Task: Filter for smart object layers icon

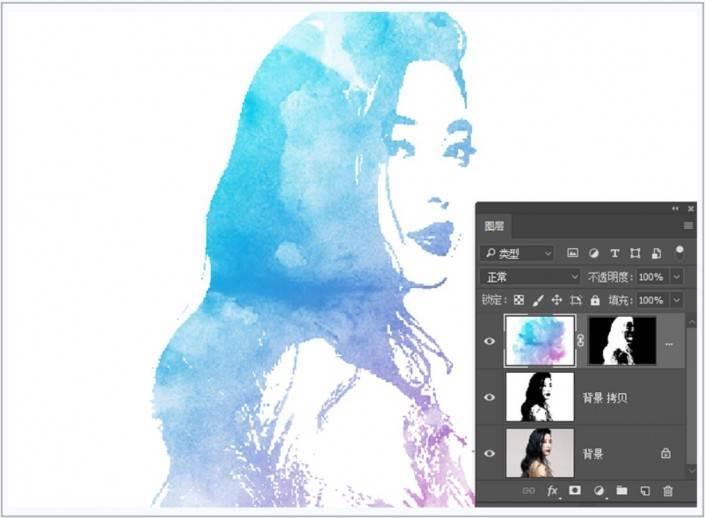Action: 656,253
